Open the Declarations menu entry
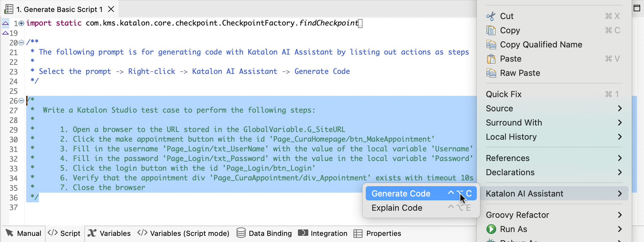 (x=554, y=172)
